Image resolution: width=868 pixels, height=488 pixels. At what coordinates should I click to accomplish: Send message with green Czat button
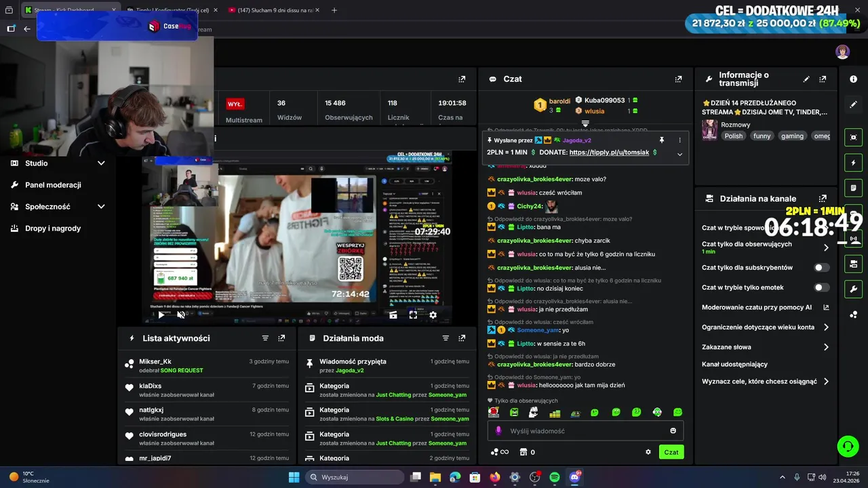point(671,452)
